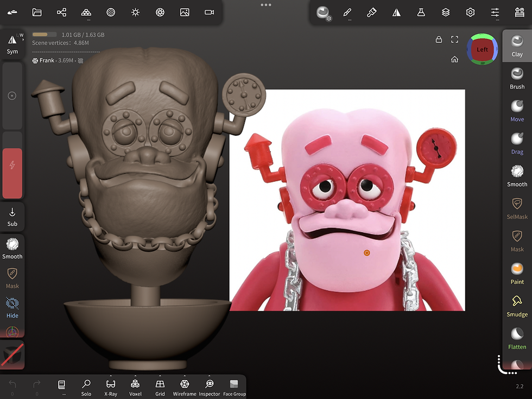Toggle Mask shortcut on left bar
Screen dimensions: 532x399
point(12,278)
